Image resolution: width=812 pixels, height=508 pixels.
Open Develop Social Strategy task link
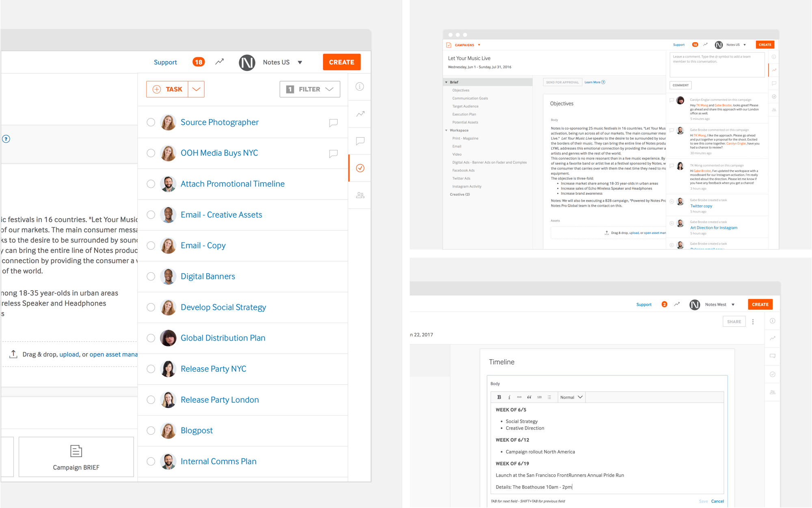click(223, 307)
